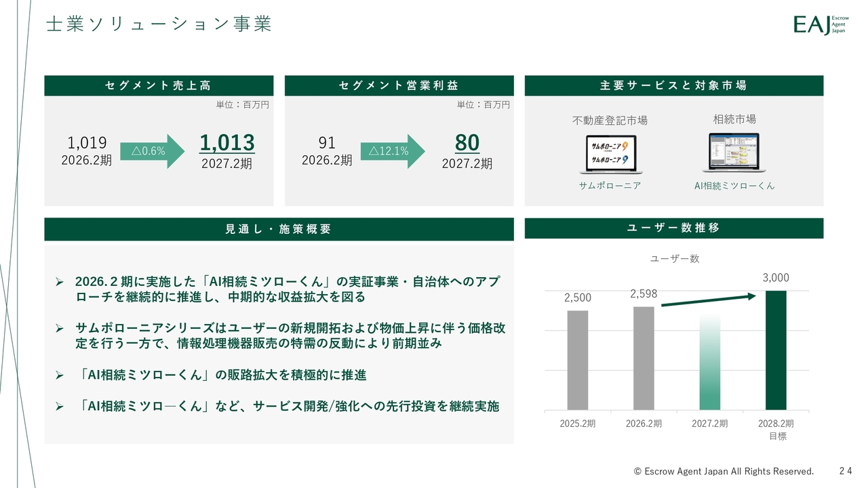Click the 2027.2期 gradient green bar
The height and width of the screenshot is (488, 868).
pos(709,363)
